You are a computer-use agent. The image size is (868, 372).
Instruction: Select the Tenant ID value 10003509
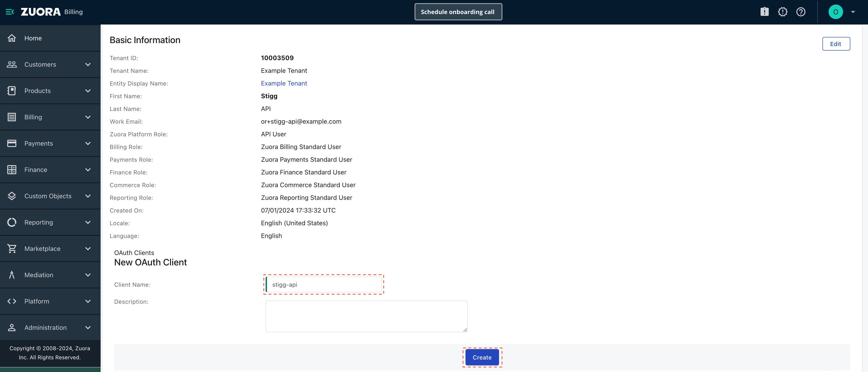277,58
